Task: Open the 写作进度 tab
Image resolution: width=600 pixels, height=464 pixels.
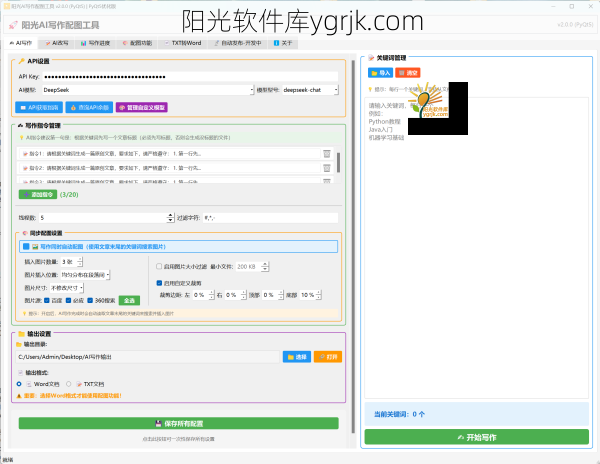Action: pos(95,43)
